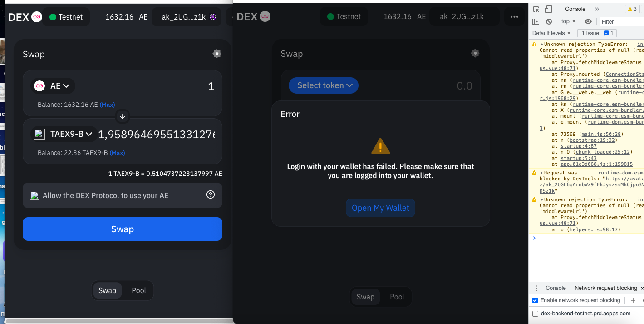Click warning triangle icon in Error dialog
The image size is (644, 324).
tap(380, 146)
